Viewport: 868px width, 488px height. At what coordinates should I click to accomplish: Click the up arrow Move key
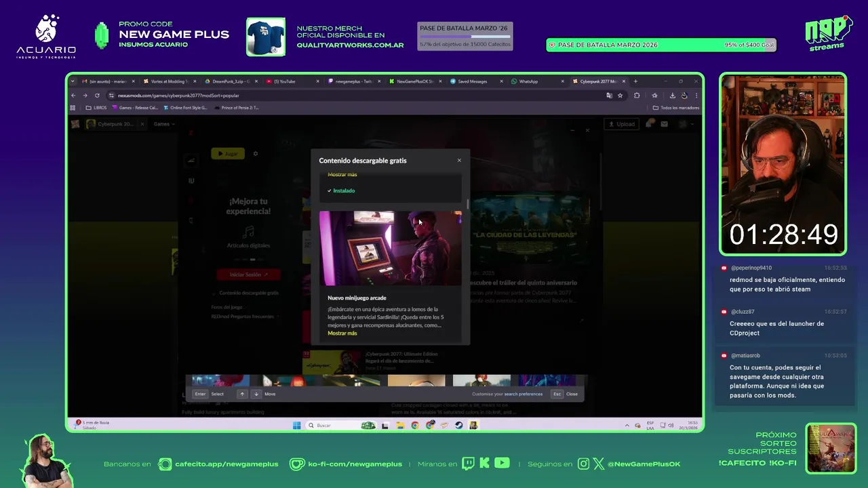tap(241, 394)
